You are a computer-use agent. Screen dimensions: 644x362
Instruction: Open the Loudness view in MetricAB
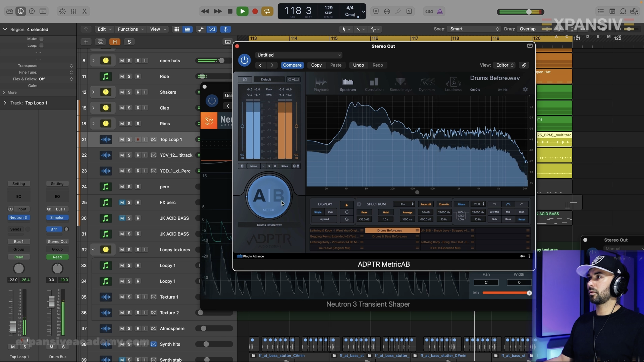[x=453, y=84]
